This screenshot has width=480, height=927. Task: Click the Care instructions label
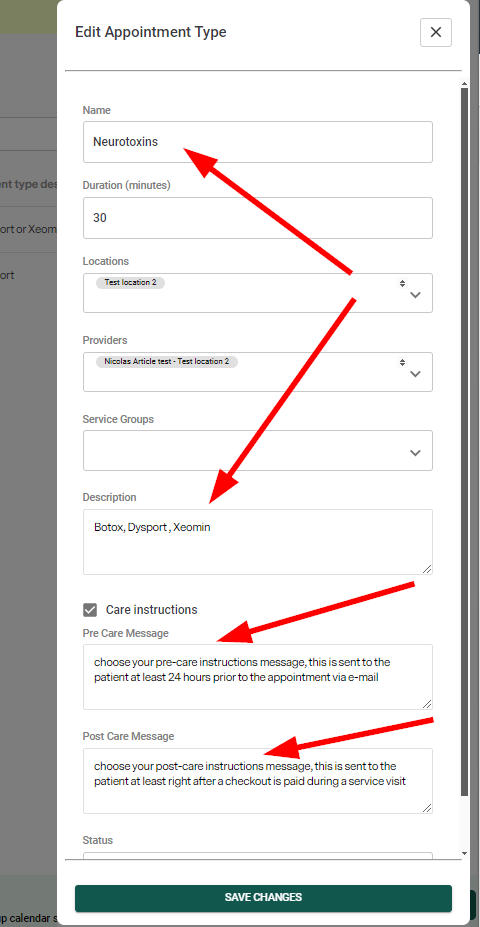[x=151, y=610]
